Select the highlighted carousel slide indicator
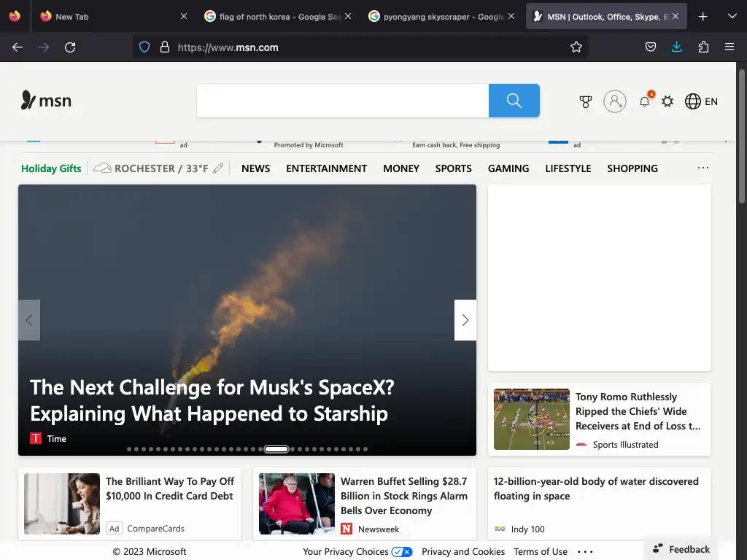 pos(276,449)
